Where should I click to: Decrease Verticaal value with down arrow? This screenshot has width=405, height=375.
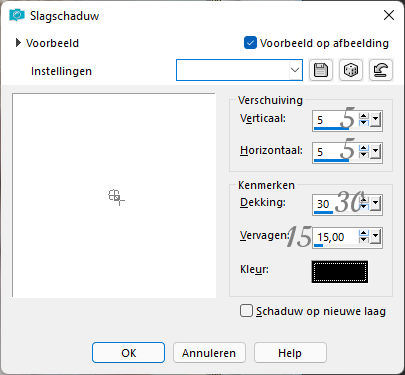pyautogui.click(x=364, y=123)
